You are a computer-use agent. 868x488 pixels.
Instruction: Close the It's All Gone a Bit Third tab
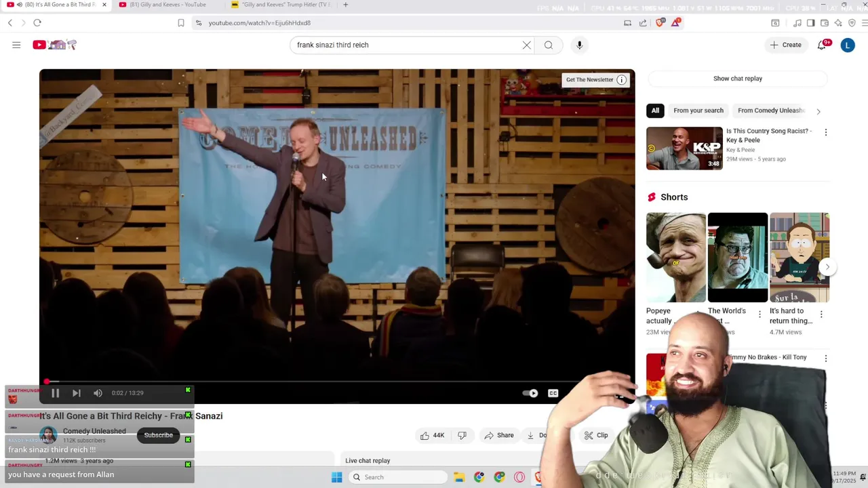(104, 5)
